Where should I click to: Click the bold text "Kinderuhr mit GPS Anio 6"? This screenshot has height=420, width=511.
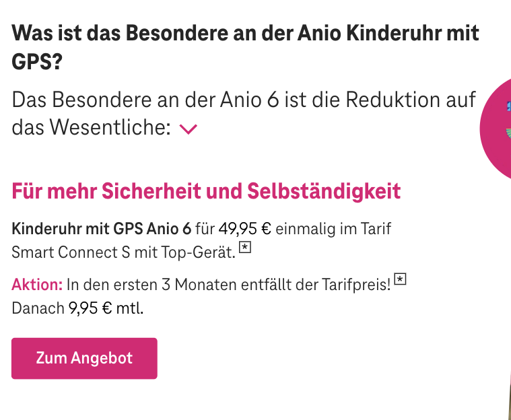[x=101, y=228]
